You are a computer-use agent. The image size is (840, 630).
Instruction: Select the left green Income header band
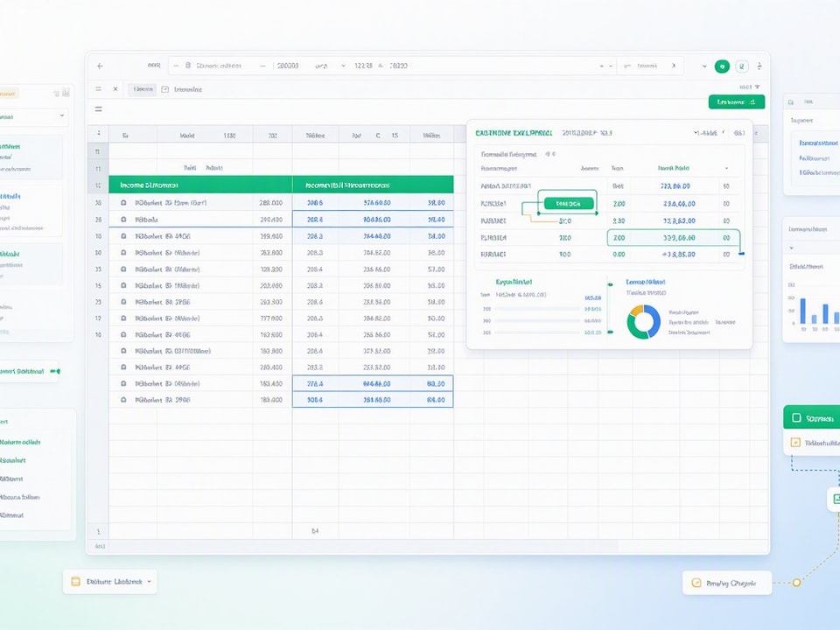click(200, 185)
